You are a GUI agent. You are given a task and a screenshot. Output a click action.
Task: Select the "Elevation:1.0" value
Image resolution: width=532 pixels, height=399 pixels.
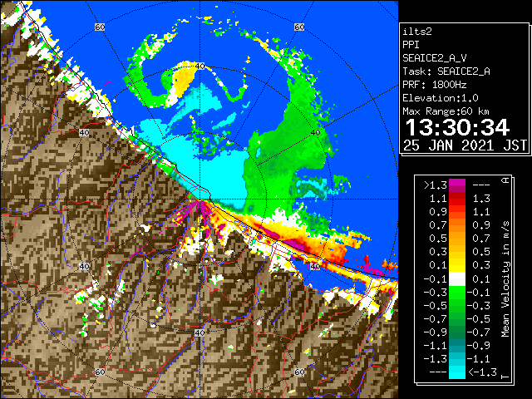click(x=441, y=98)
